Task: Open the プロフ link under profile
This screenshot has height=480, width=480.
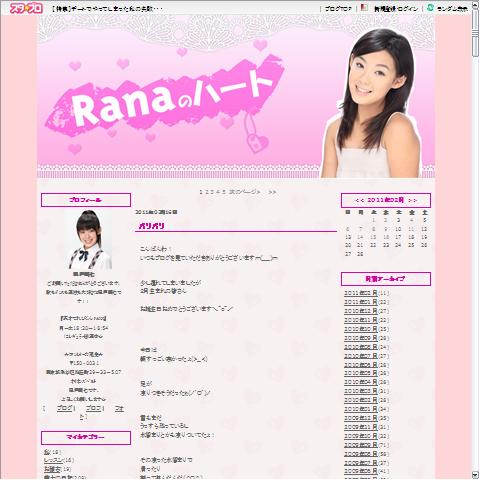Action: (94, 408)
